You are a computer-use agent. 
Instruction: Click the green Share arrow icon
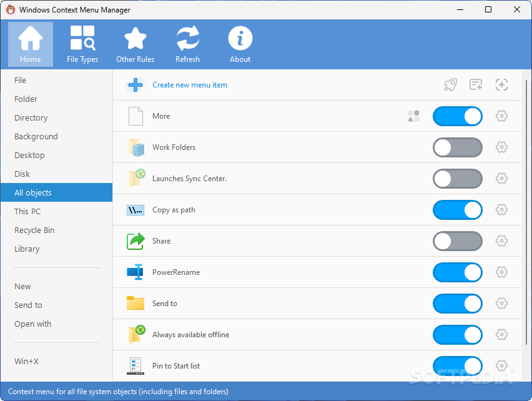135,241
